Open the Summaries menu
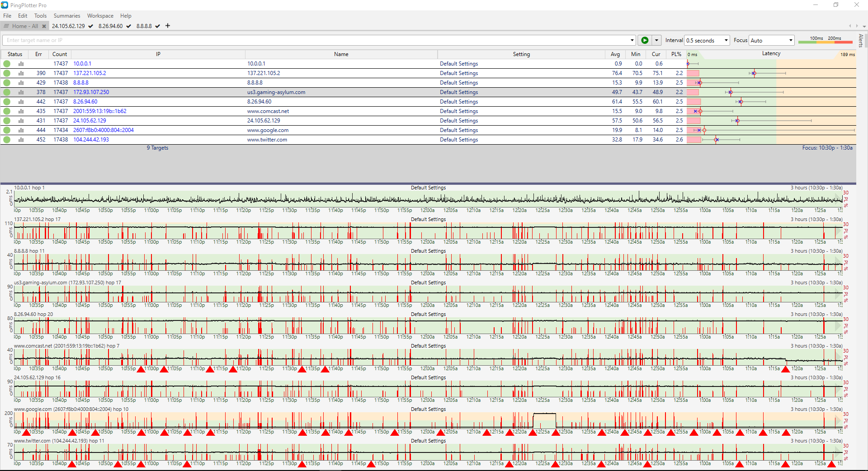The height and width of the screenshot is (471, 868). pos(67,16)
